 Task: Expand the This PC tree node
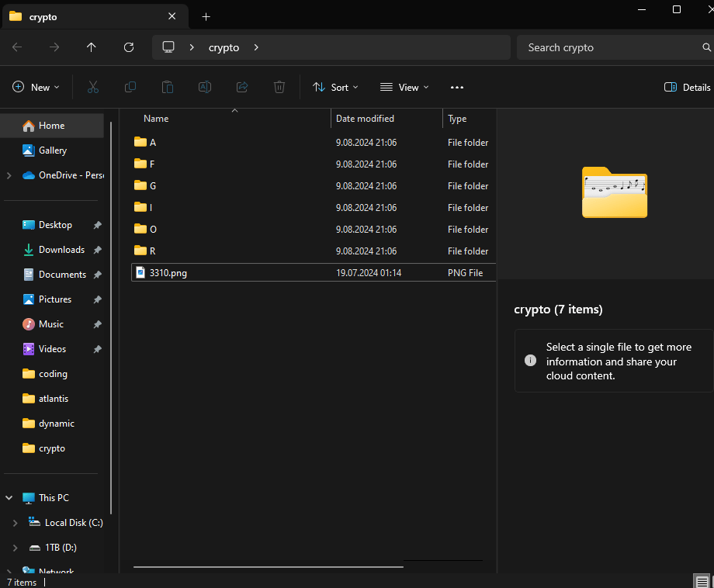pyautogui.click(x=9, y=498)
